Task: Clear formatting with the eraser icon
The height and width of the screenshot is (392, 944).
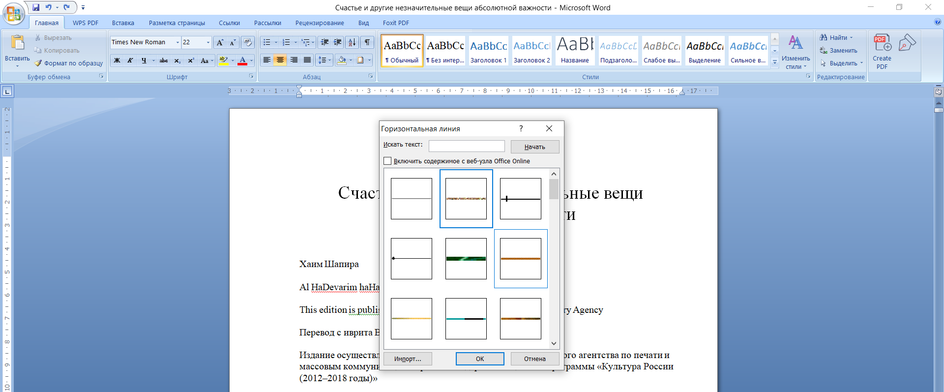Action: 247,43
